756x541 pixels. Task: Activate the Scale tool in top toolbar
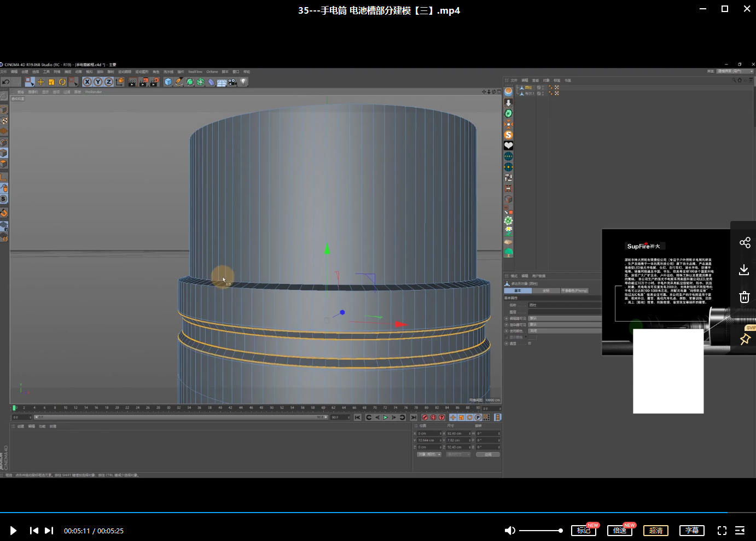tap(51, 82)
